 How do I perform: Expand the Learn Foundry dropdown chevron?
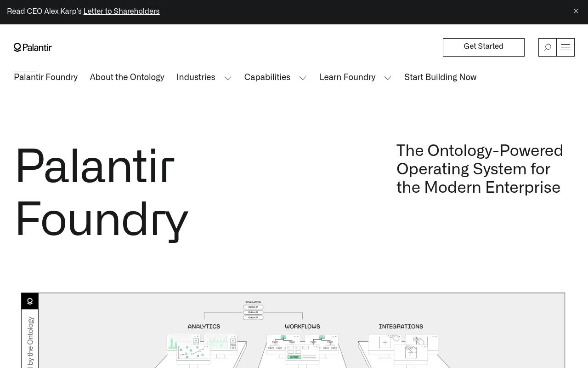tap(388, 78)
